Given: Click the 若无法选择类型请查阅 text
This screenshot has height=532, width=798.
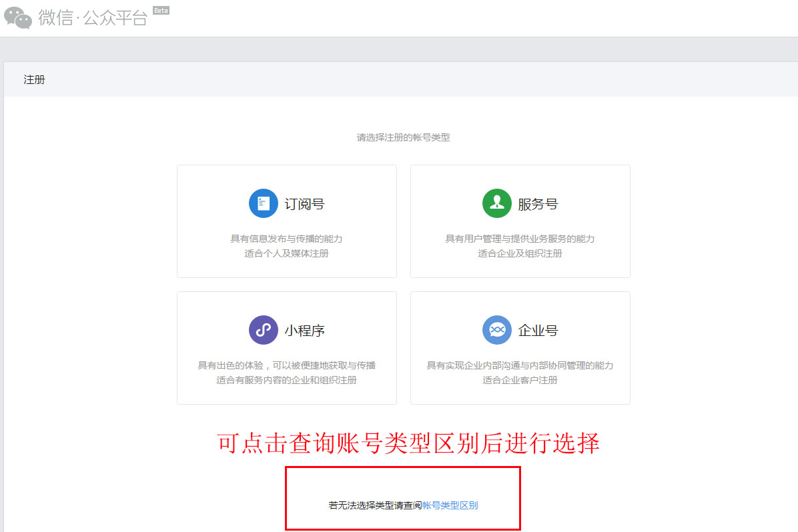Looking at the screenshot, I should point(375,505).
